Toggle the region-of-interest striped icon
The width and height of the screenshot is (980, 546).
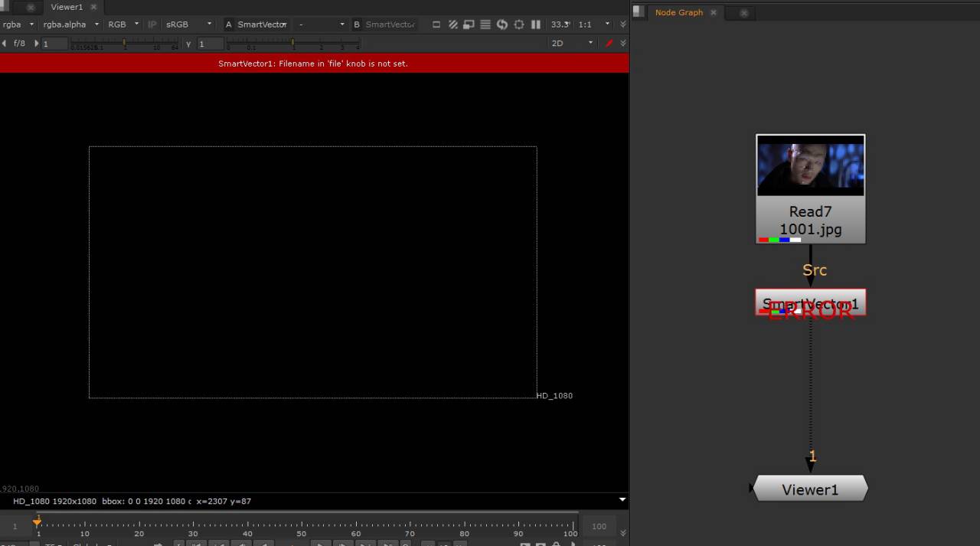453,25
